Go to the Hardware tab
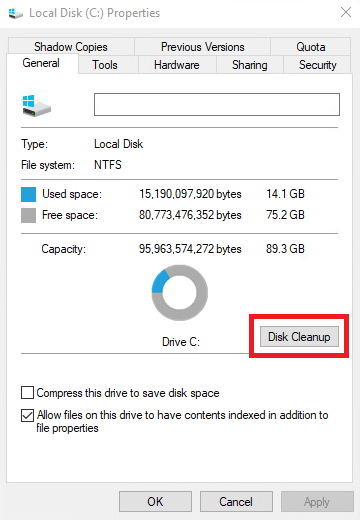Viewport: 360px width, 520px height. click(177, 65)
